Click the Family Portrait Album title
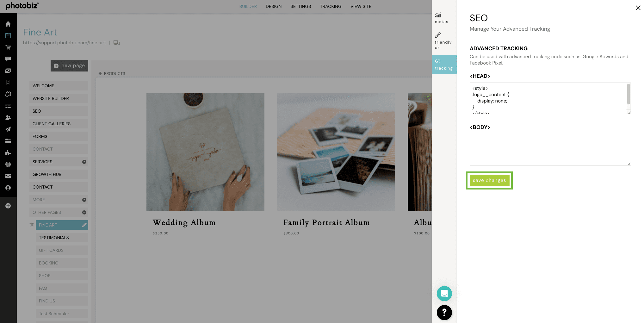The height and width of the screenshot is (323, 644). click(x=326, y=223)
